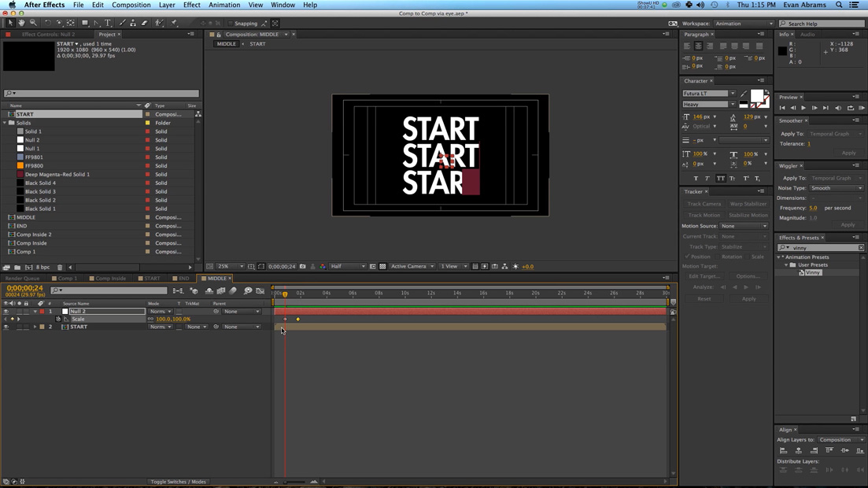Image resolution: width=868 pixels, height=488 pixels.
Task: Jump to first frame in Preview
Action: point(782,108)
